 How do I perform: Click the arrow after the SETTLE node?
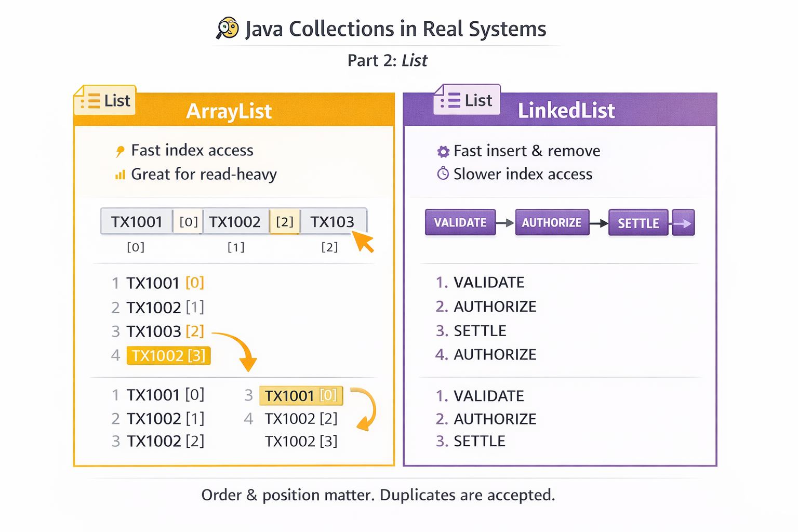click(x=683, y=222)
